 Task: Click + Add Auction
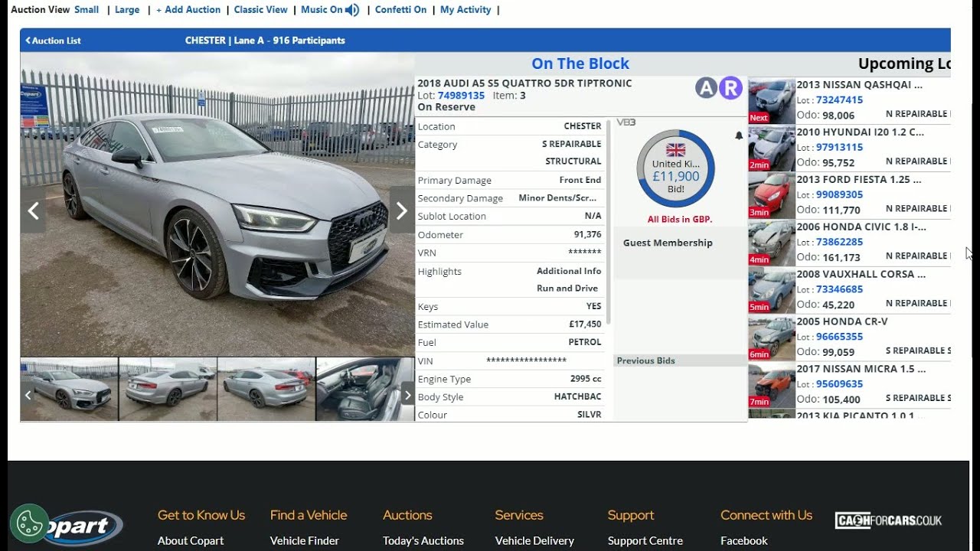click(x=188, y=10)
